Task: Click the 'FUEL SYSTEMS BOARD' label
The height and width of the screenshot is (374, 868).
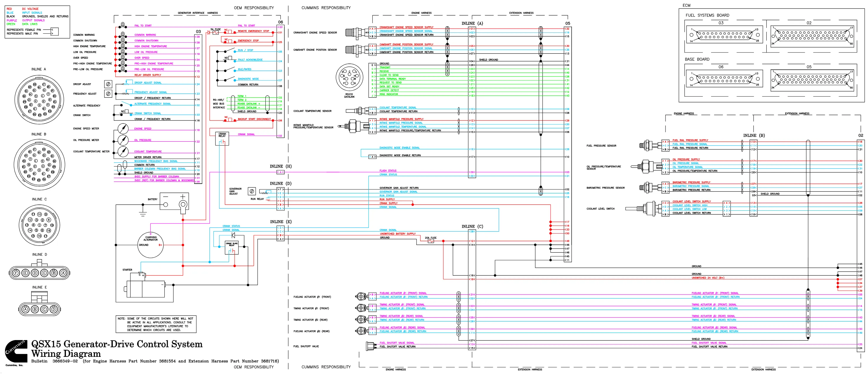Action: (x=707, y=15)
